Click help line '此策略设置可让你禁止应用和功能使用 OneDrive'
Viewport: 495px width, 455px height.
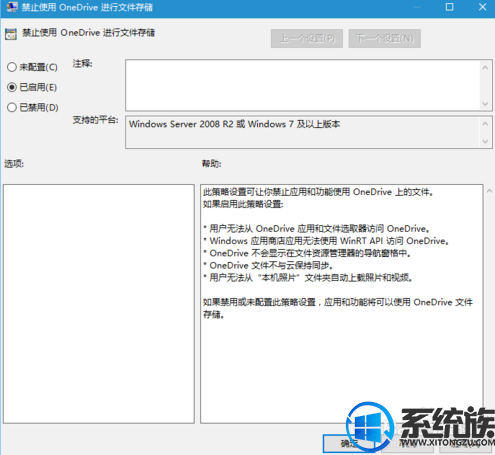click(318, 192)
